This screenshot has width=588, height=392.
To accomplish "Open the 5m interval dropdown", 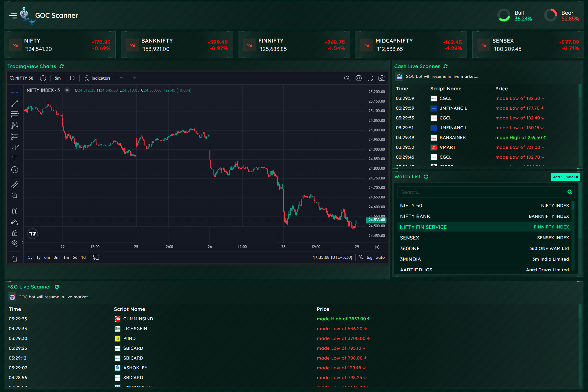I will (x=58, y=78).
